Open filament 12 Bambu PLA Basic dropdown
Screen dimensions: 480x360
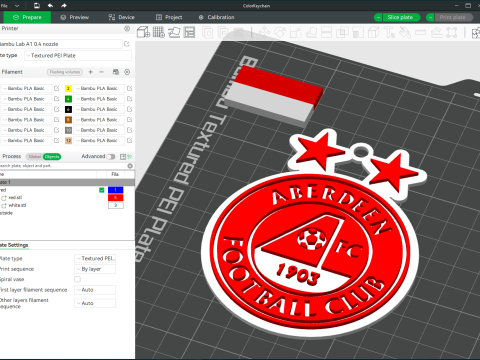coord(99,141)
